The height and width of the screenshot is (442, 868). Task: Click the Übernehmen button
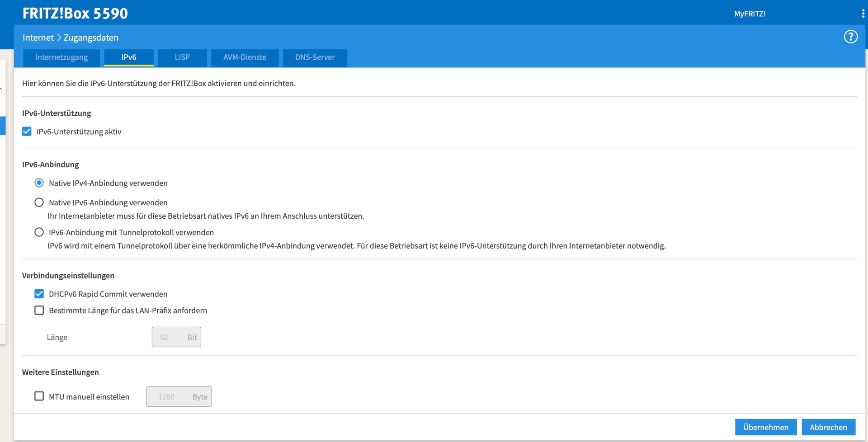(x=766, y=427)
